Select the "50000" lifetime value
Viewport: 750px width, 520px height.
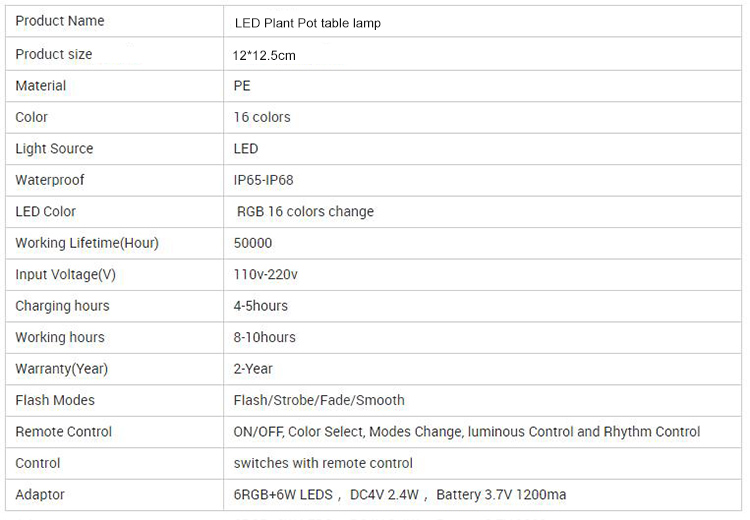coord(253,243)
